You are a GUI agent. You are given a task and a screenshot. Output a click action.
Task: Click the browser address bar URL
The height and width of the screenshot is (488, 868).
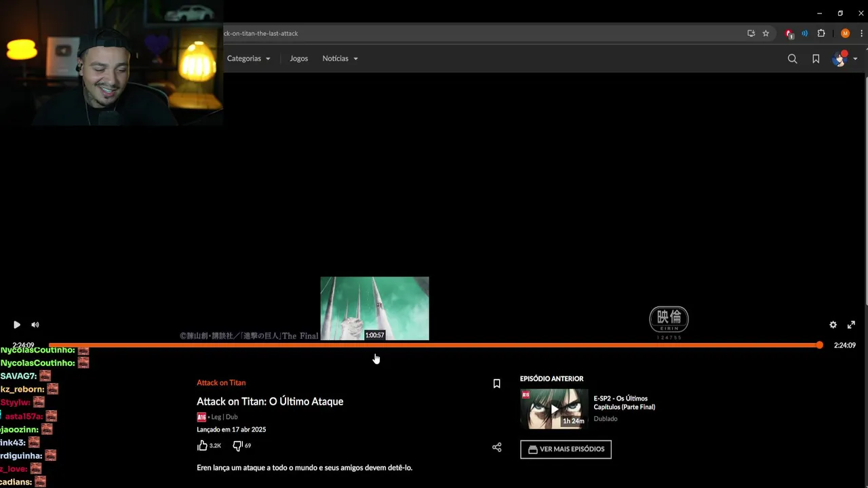click(261, 33)
